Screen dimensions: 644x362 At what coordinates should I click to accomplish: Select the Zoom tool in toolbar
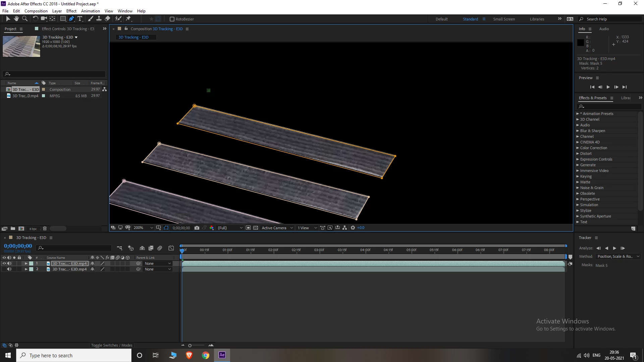tap(24, 19)
